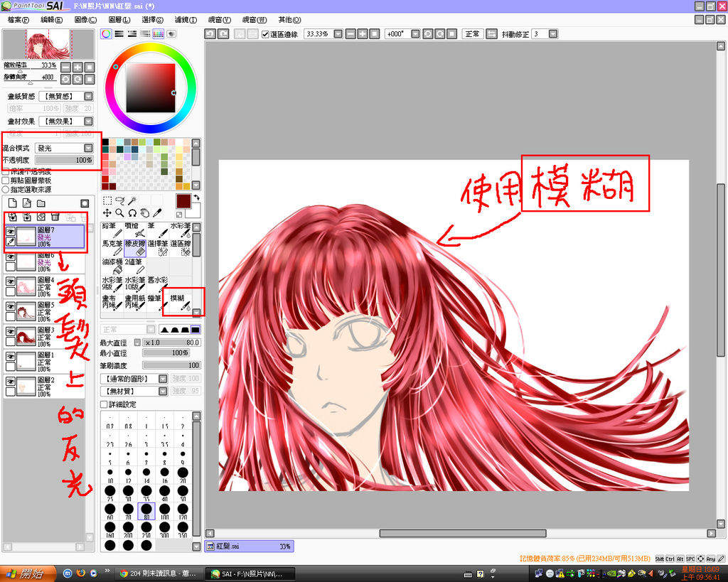Hide layer 圖層7 with its eye icon
The image size is (728, 582).
pos(10,231)
